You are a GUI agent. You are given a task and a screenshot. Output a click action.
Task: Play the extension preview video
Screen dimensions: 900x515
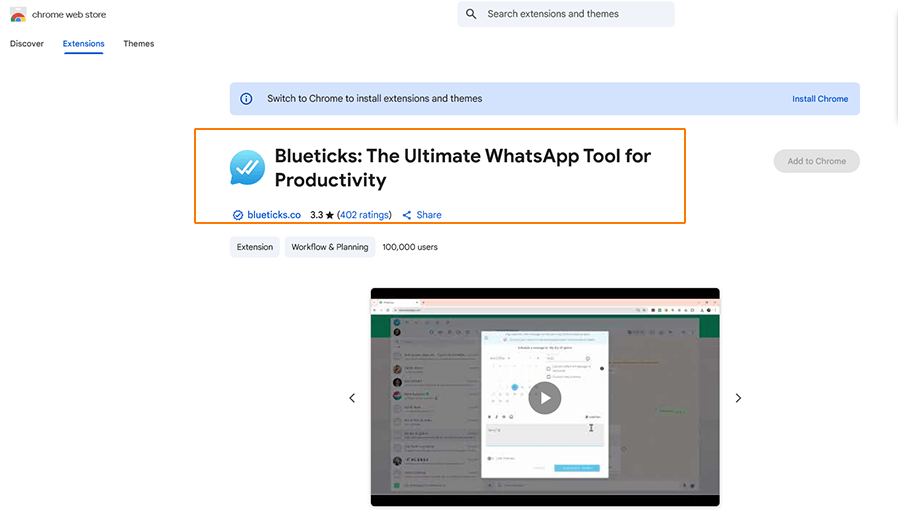tap(545, 398)
